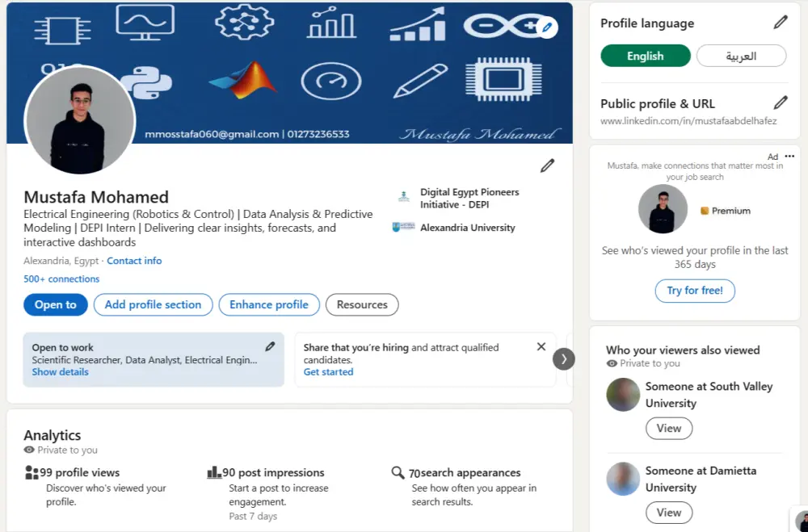Edit the Public profile URL pencil icon
This screenshot has height=532, width=808.
click(779, 102)
